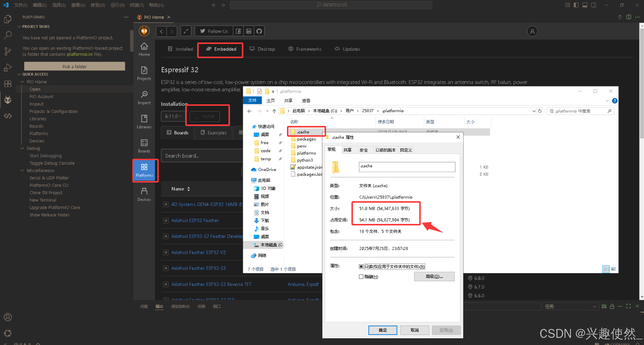The width and height of the screenshot is (644, 345).
Task: Open Boards icon in PIO sidebar
Action: tap(144, 146)
